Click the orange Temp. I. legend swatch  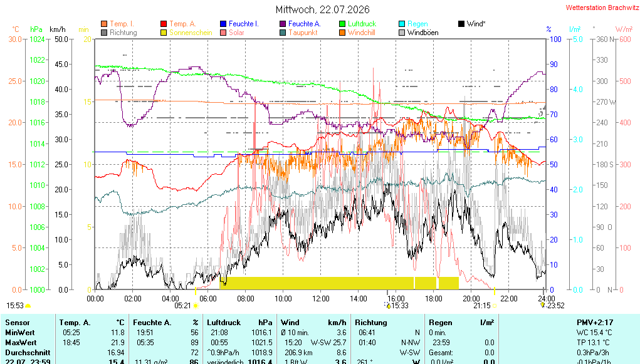pos(104,24)
